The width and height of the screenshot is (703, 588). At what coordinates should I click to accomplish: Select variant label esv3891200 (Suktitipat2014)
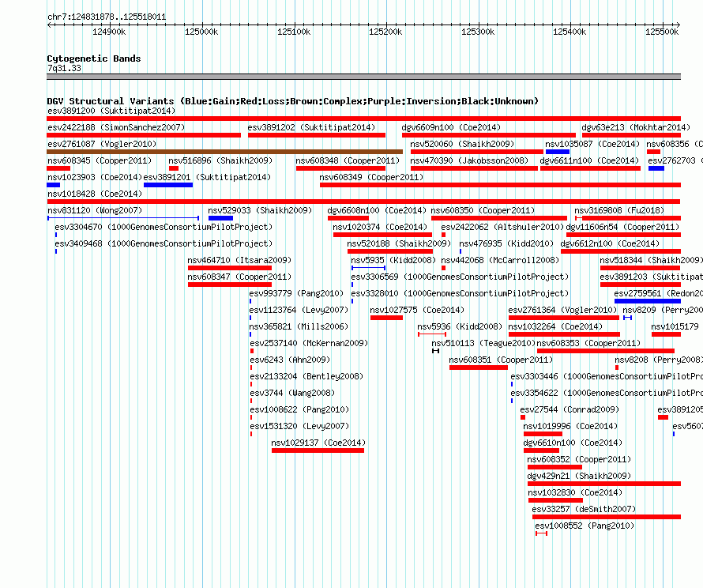(111, 111)
